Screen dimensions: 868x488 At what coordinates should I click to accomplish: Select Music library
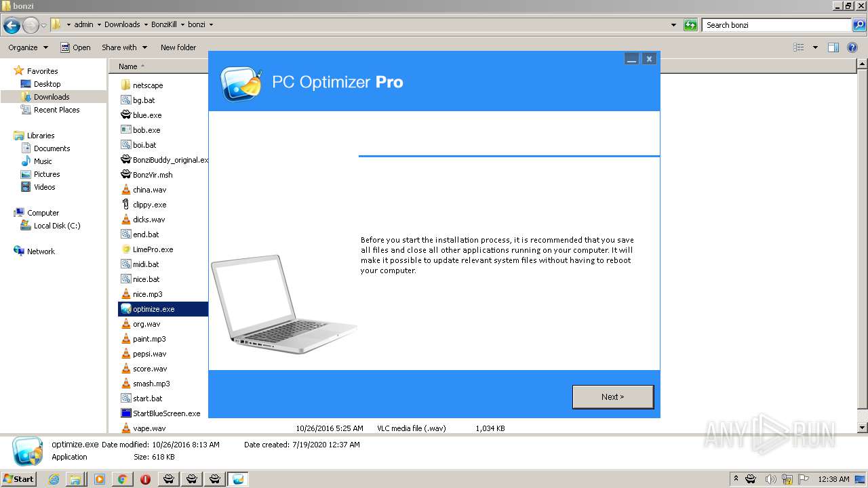43,161
